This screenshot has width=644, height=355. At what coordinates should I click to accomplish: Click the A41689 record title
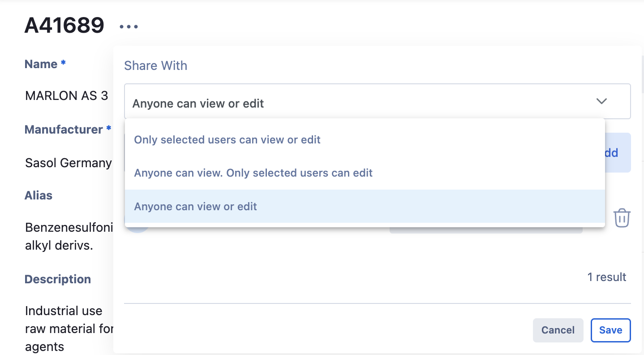[64, 26]
